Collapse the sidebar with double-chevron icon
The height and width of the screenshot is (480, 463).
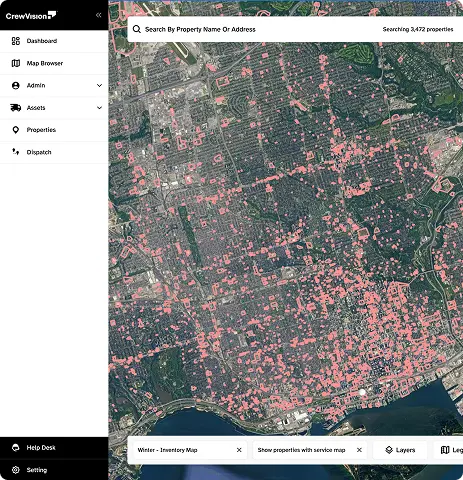98,15
